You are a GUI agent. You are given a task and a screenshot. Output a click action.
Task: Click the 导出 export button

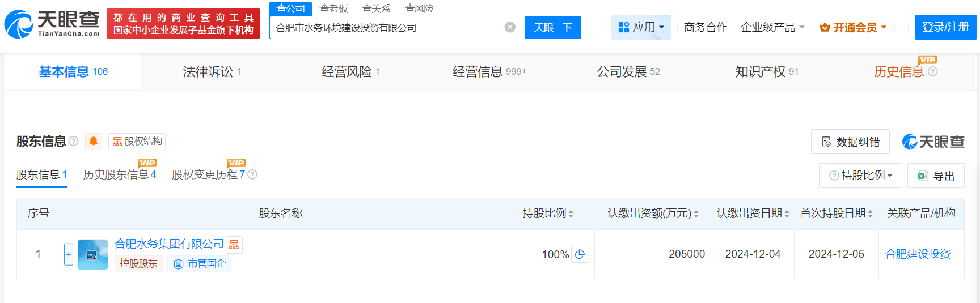click(936, 176)
